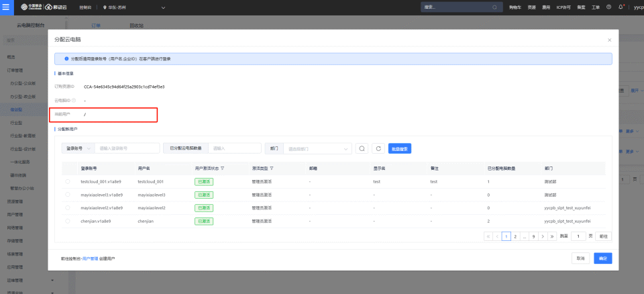Select 行业型-教育版 in the sidebar

coord(23,136)
